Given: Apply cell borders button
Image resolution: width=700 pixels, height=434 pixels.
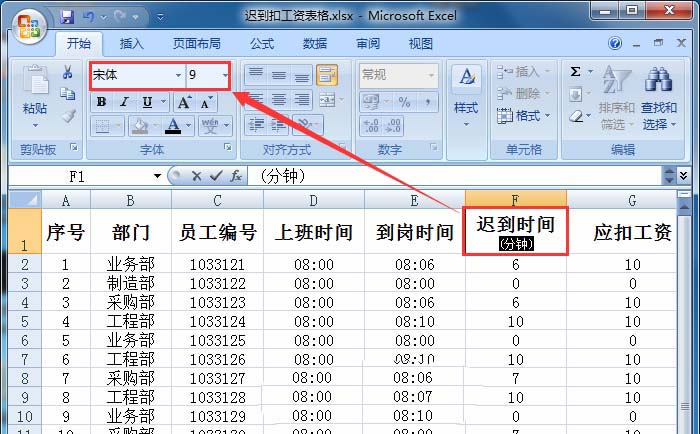Looking at the screenshot, I should (102, 126).
